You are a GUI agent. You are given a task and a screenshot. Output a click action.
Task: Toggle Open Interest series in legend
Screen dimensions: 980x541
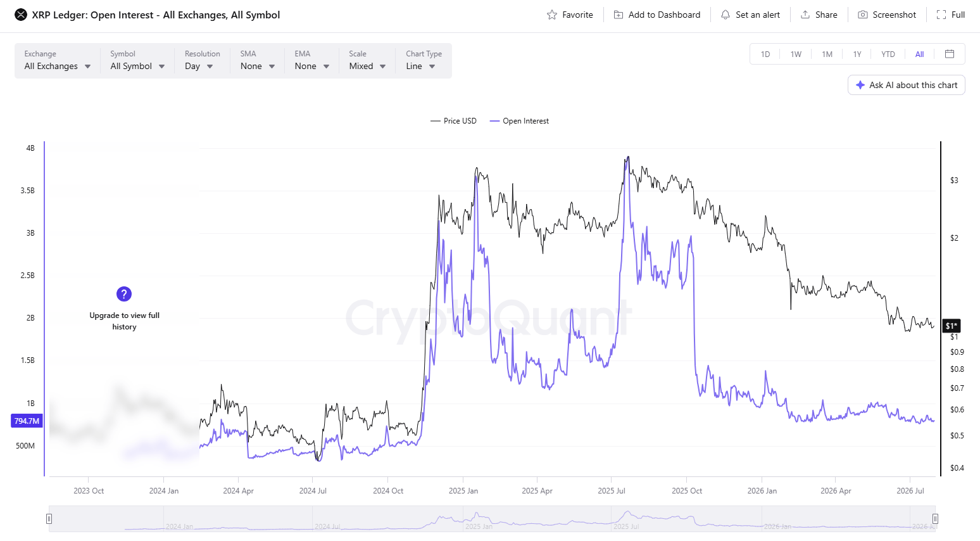click(519, 121)
